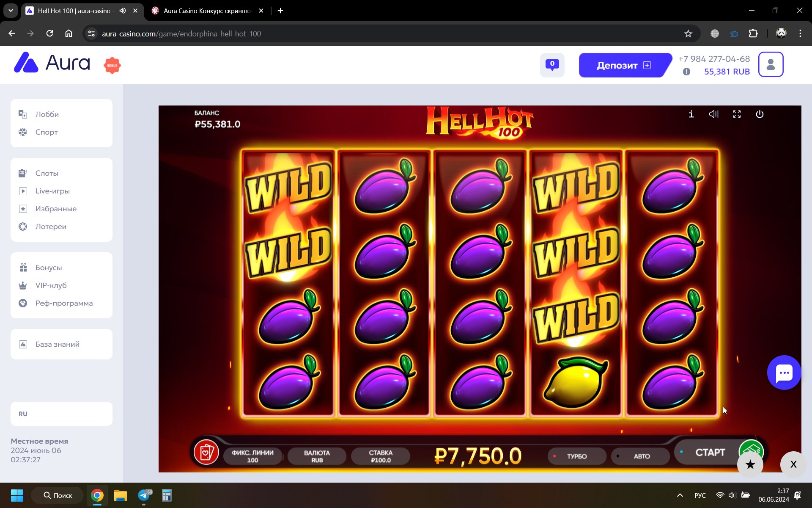Open the red card gamble icon
Screen dimensions: 812x508
[x=206, y=452]
